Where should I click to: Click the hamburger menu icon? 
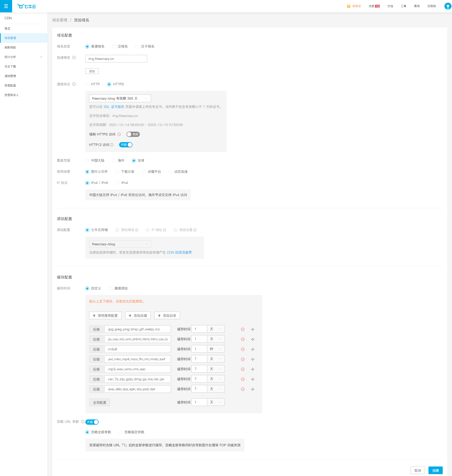click(x=6, y=6)
